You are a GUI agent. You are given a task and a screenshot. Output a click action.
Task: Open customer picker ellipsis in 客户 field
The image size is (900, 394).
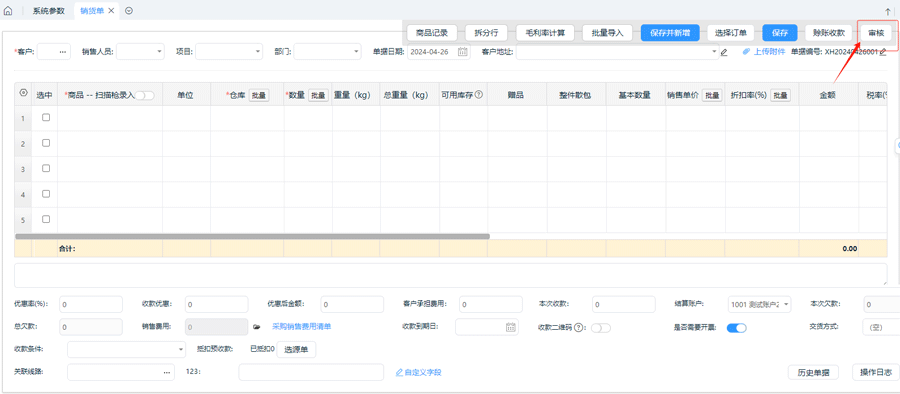coord(63,52)
